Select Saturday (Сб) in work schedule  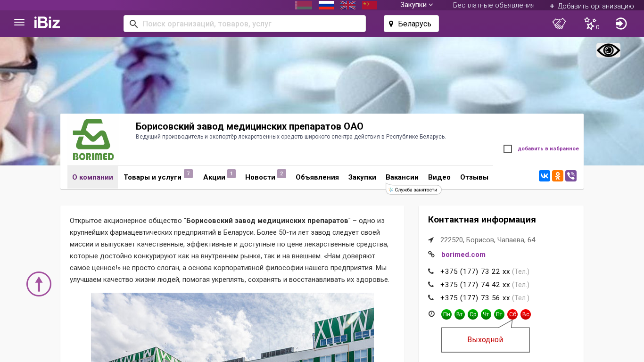512,314
